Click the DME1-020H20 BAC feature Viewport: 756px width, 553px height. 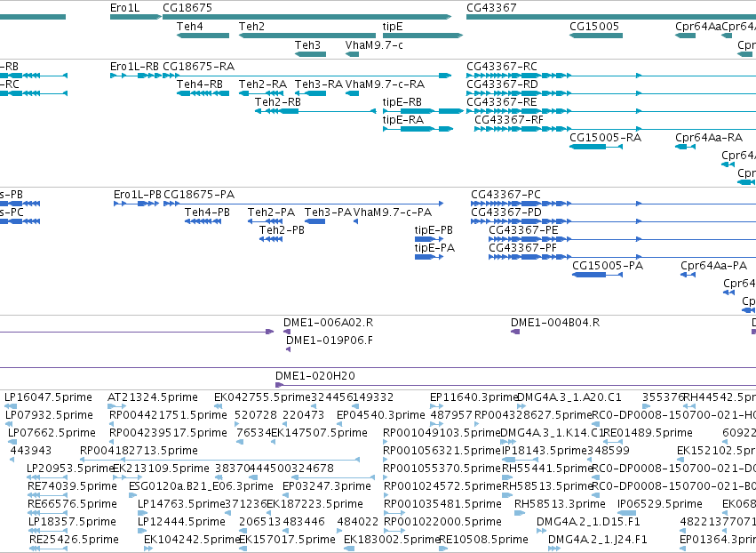tap(515, 385)
